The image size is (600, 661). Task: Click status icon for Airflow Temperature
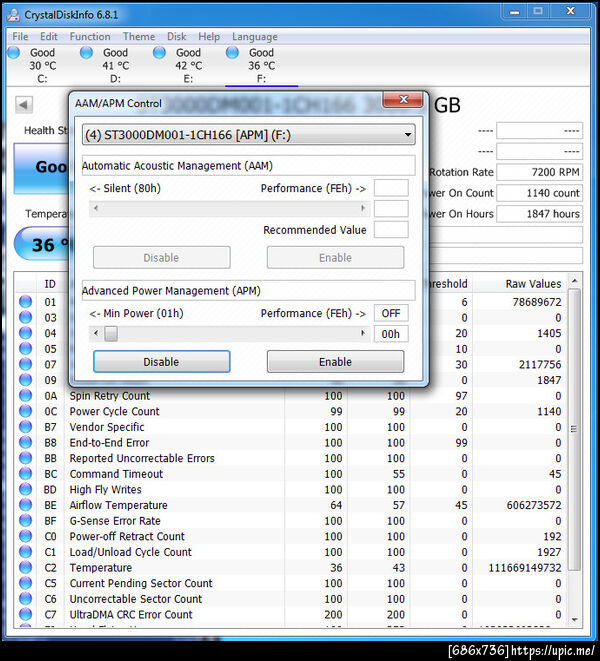(26, 505)
